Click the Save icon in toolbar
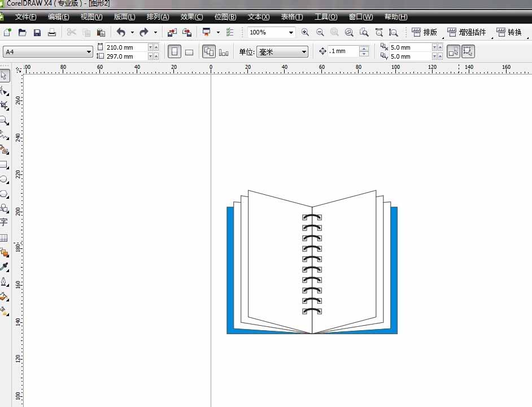The image size is (532, 407). coord(37,33)
